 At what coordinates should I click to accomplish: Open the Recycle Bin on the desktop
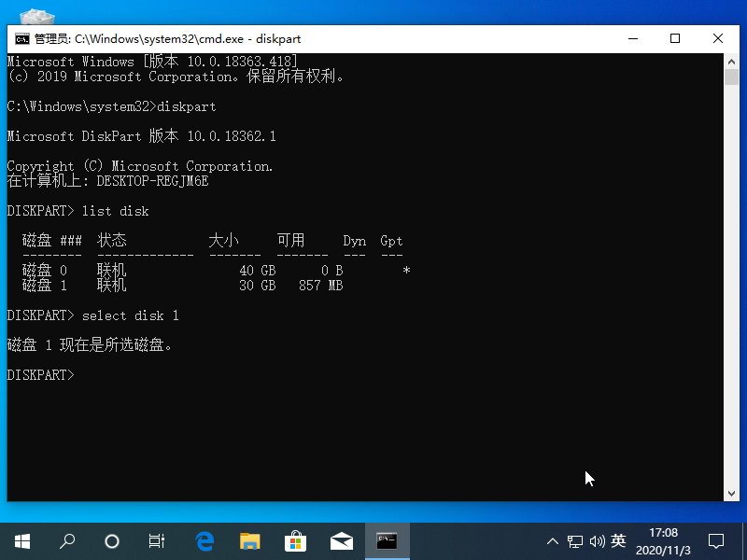[x=35, y=19]
